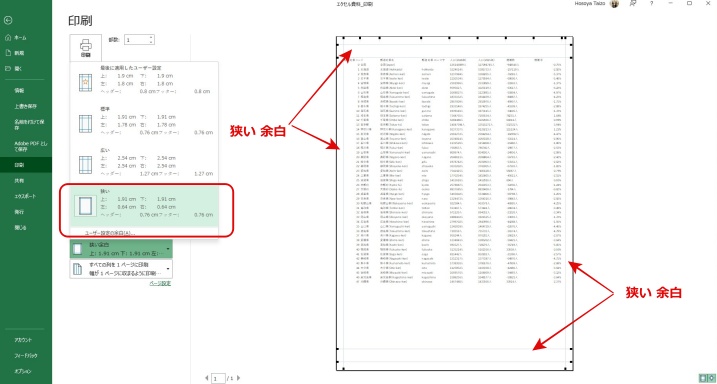Open ユーザー設定の余白(A)... custom margins
This screenshot has width=717, height=384.
coord(111,233)
